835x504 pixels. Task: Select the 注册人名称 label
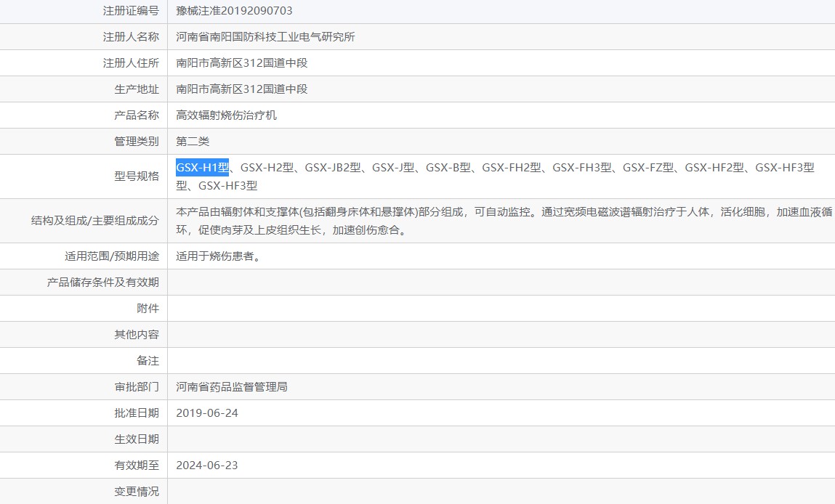tap(131, 37)
